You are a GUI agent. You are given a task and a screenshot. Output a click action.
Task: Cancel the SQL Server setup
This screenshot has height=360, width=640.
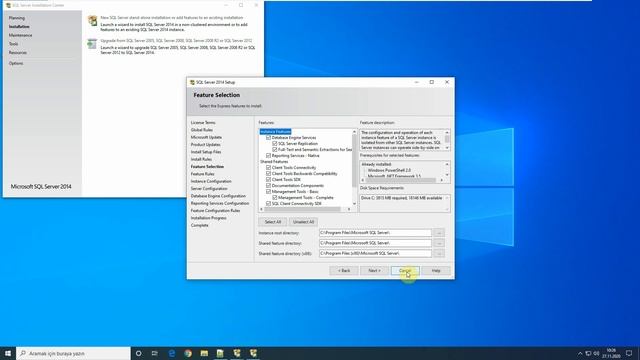tap(405, 271)
